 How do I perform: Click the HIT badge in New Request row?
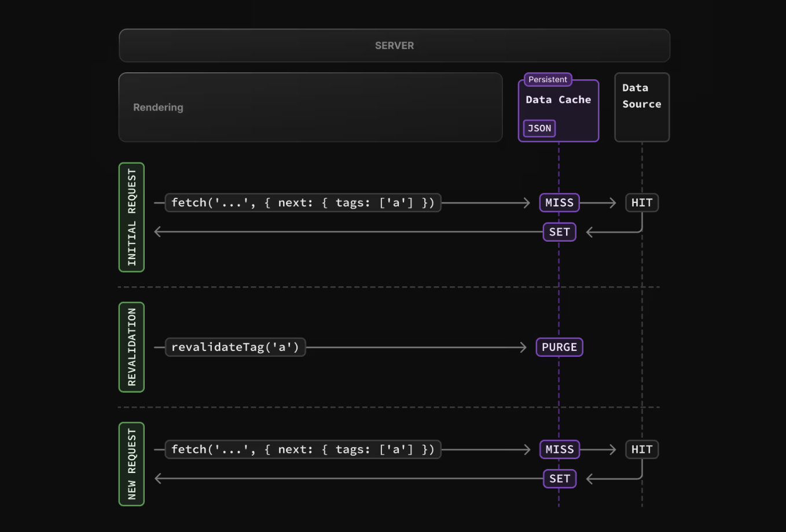641,450
